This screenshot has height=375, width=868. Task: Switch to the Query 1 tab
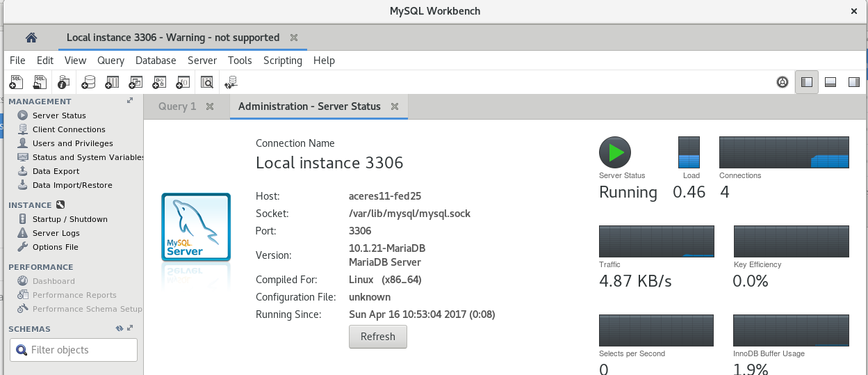(x=177, y=106)
